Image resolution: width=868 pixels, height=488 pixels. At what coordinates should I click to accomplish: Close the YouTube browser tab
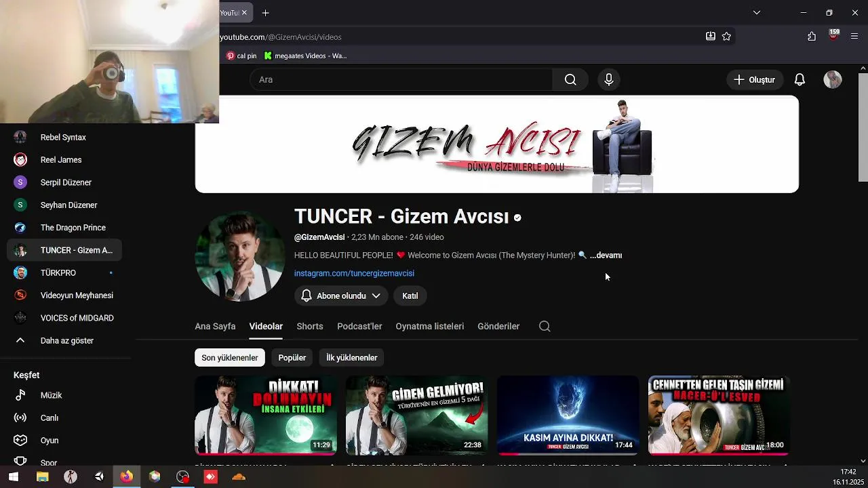click(244, 13)
